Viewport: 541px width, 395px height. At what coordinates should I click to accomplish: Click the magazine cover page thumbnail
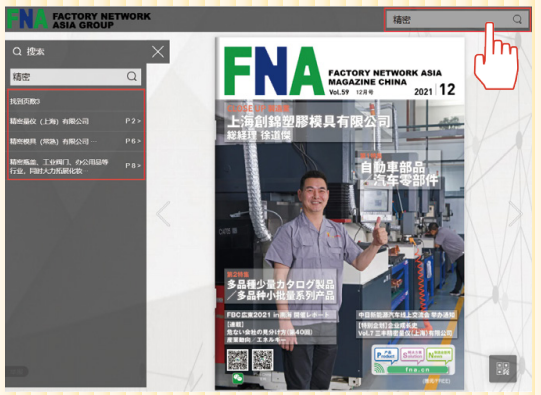(x=340, y=214)
